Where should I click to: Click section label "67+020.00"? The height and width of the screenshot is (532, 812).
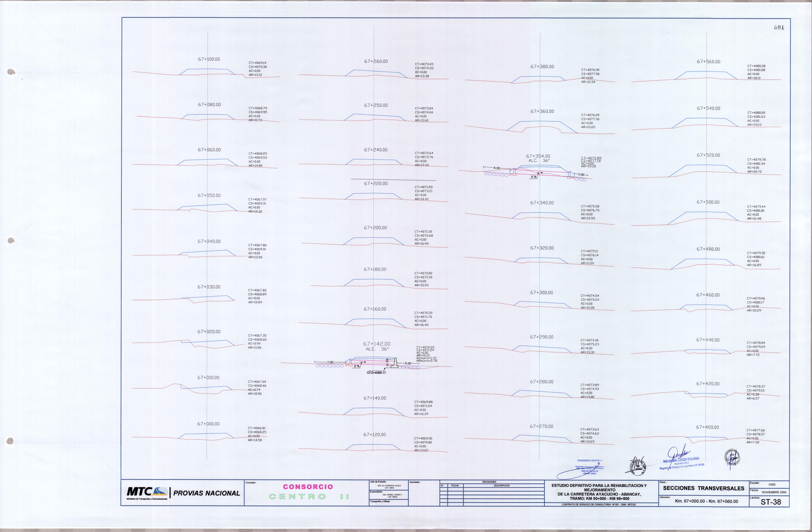[209, 332]
